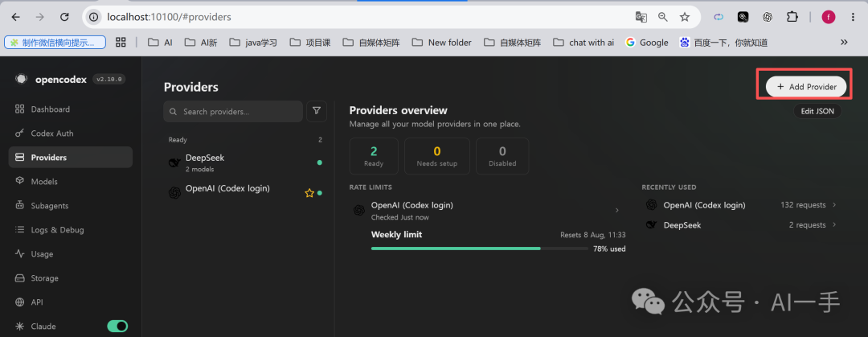Open the Google bookmark

point(646,42)
